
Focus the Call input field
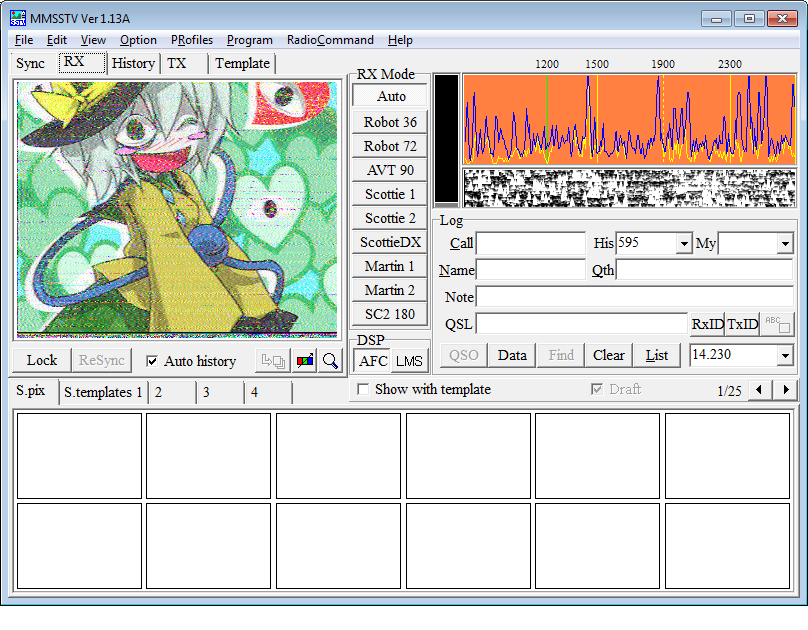(x=531, y=243)
